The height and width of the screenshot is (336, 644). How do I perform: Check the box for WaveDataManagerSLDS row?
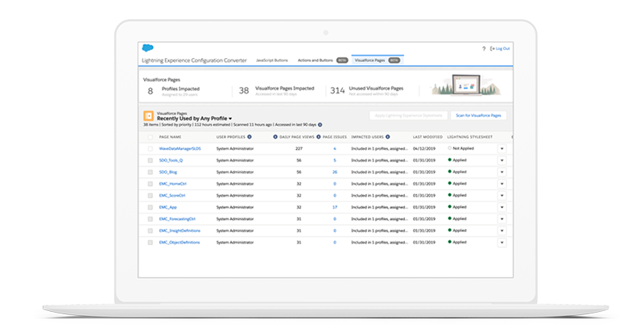pos(150,149)
